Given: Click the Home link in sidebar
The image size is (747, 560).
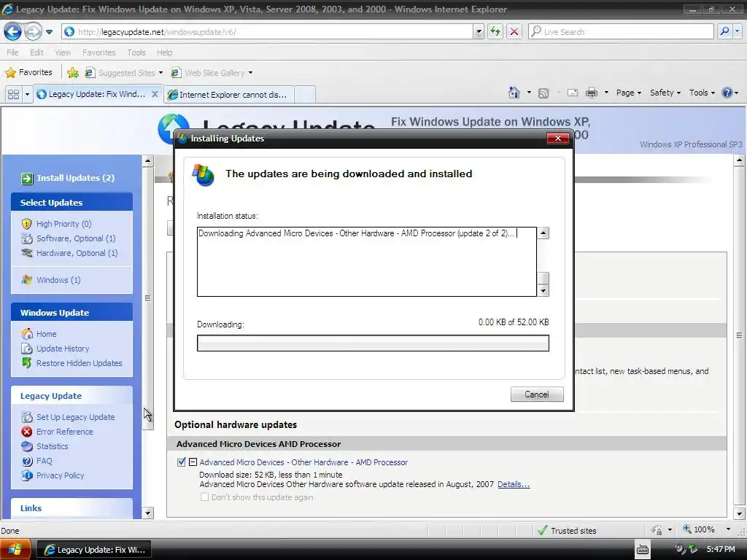Looking at the screenshot, I should pyautogui.click(x=46, y=334).
